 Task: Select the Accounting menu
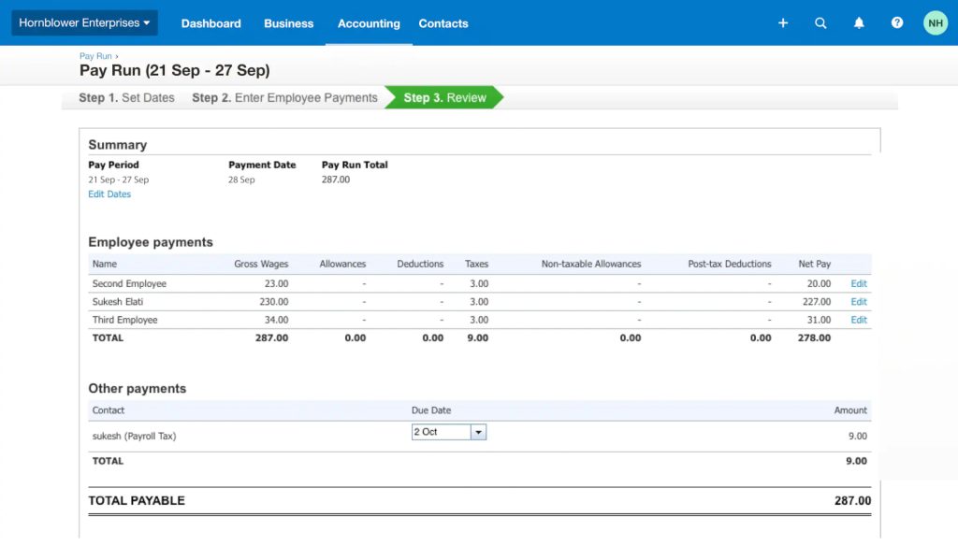(x=369, y=23)
